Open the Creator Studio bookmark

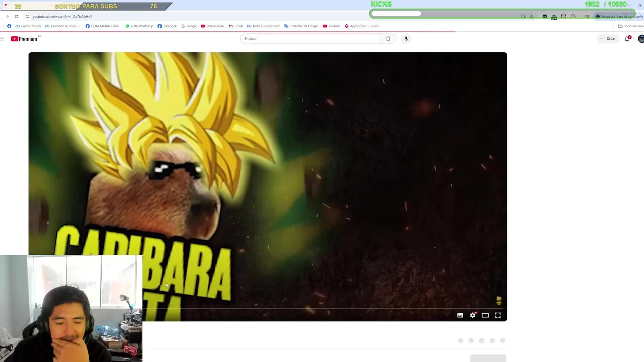click(x=28, y=26)
